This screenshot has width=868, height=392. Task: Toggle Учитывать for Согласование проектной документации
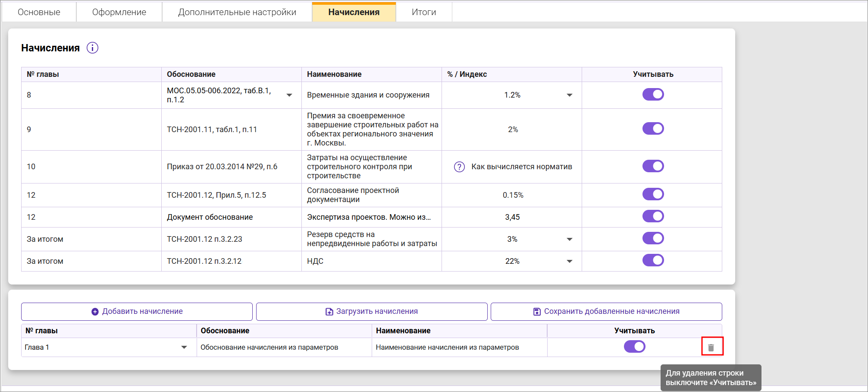(x=653, y=194)
